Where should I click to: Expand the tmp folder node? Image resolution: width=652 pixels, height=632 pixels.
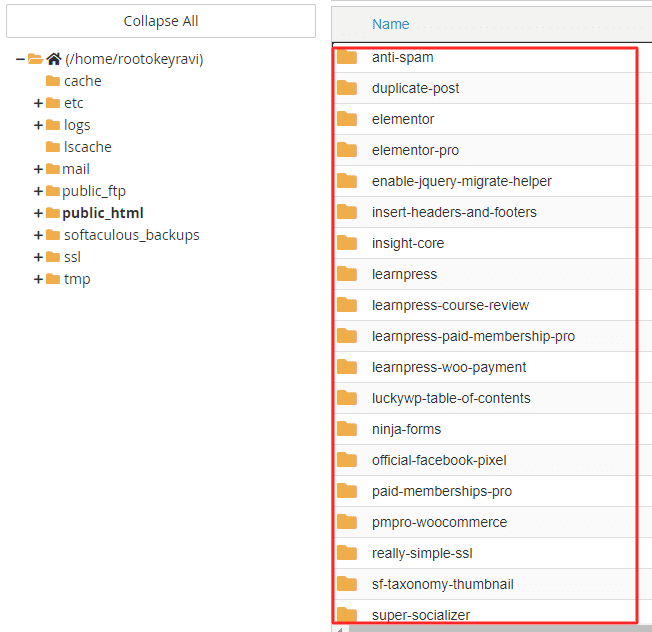[38, 279]
